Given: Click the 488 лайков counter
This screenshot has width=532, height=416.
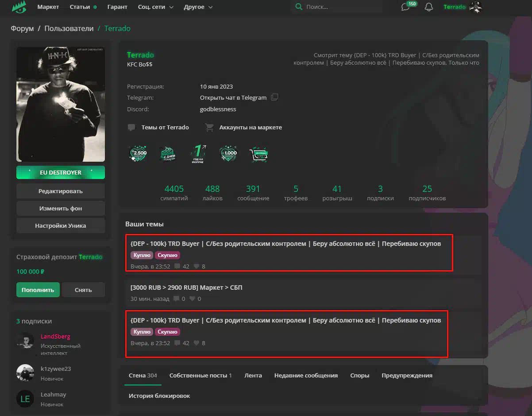Looking at the screenshot, I should [x=212, y=193].
